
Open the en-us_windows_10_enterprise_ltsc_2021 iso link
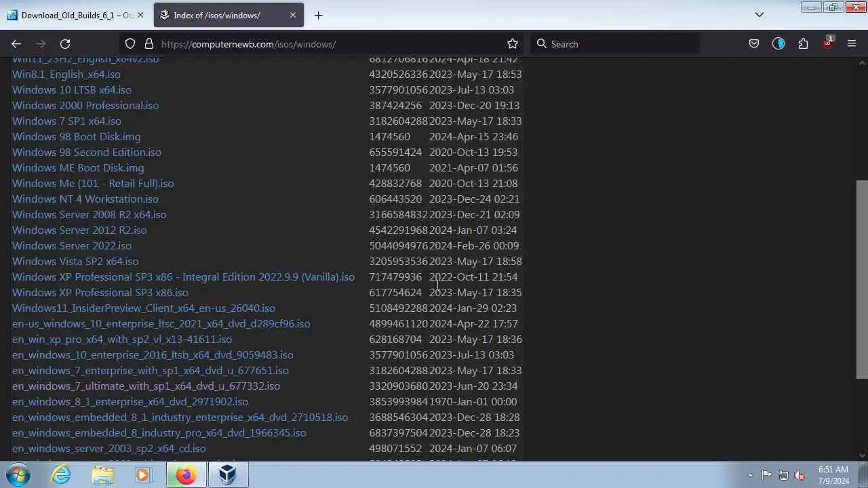point(161,323)
